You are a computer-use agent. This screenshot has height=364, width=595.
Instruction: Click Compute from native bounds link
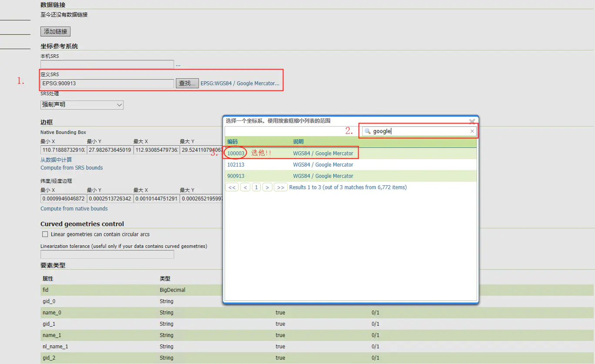74,209
